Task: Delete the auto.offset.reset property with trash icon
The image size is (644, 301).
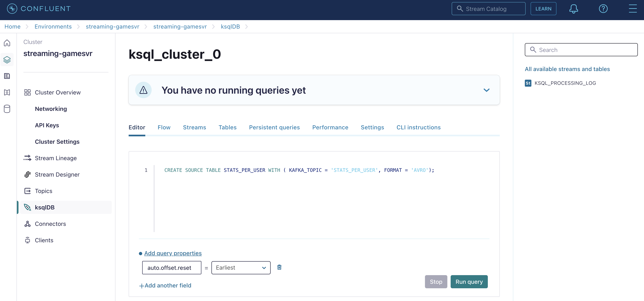Action: [x=279, y=267]
